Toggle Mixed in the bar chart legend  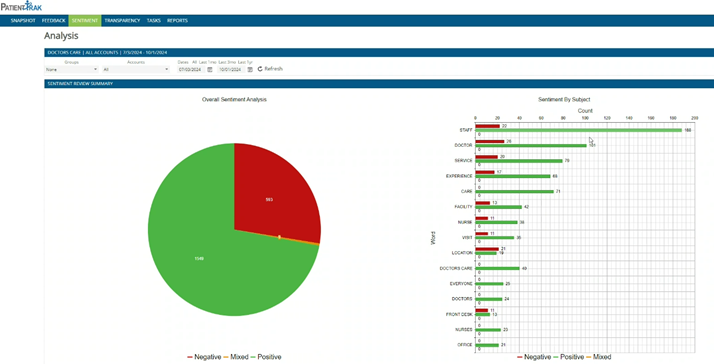(x=598, y=357)
